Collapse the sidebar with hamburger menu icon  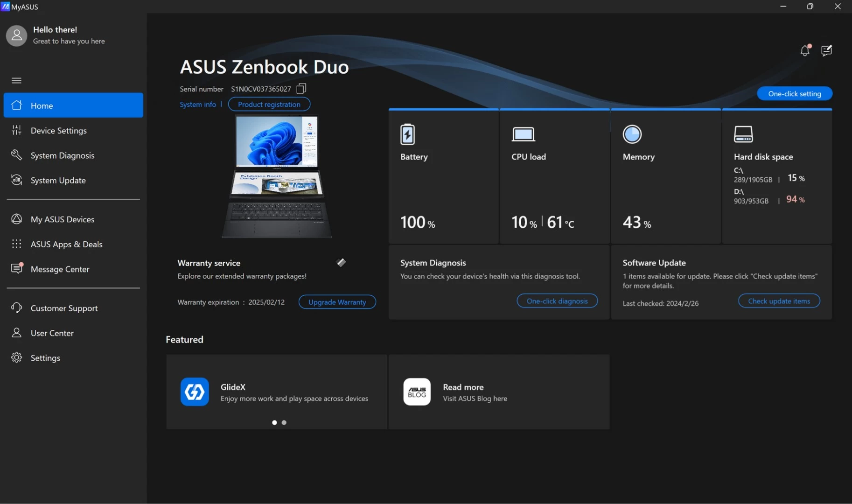pyautogui.click(x=16, y=80)
